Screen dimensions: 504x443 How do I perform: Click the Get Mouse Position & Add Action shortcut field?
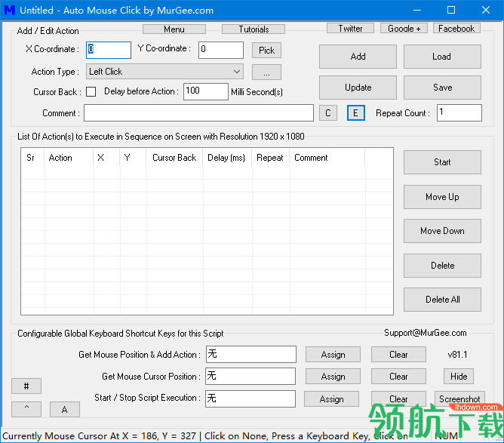tap(250, 354)
